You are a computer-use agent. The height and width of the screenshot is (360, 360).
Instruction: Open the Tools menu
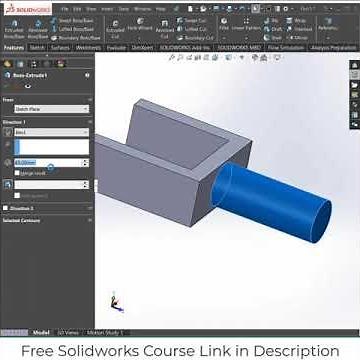pos(124,9)
